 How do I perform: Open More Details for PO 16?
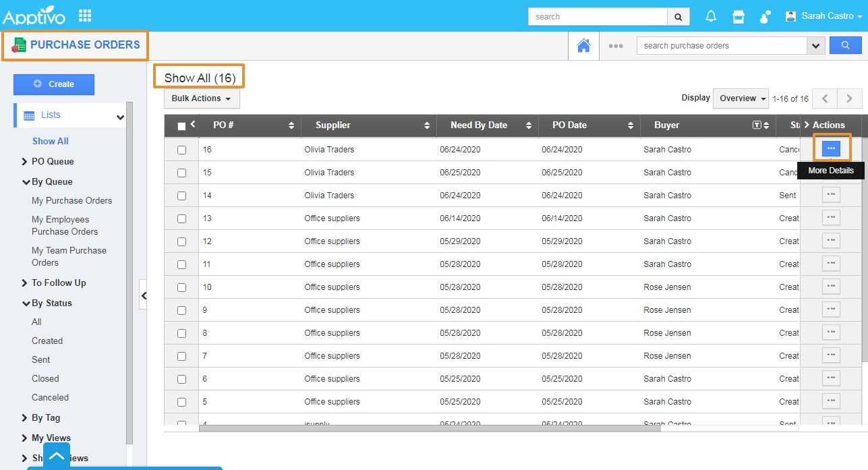831,148
